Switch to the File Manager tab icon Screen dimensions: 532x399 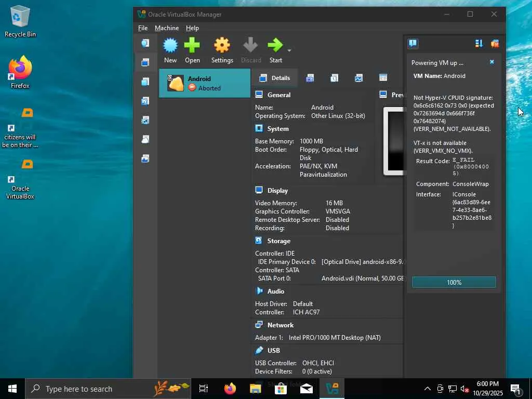coord(383,78)
